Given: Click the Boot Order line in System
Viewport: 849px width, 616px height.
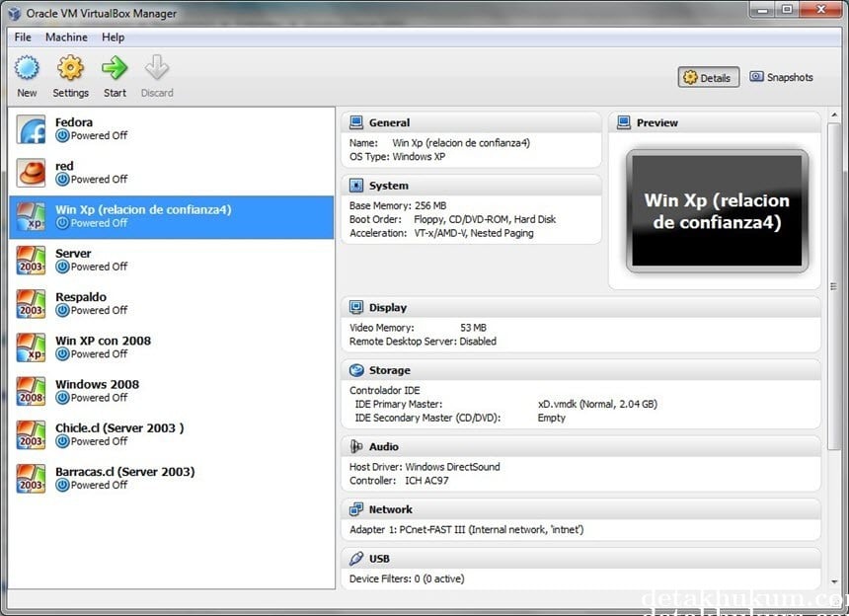Looking at the screenshot, I should click(x=453, y=219).
